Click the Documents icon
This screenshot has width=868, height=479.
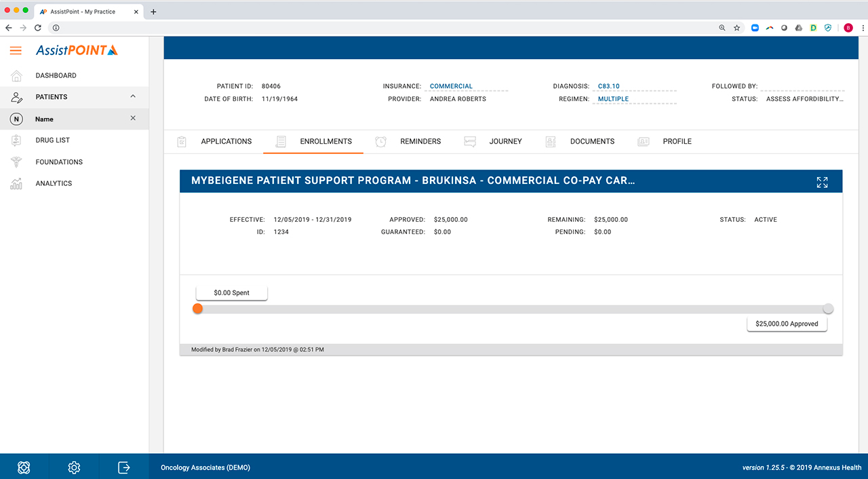click(550, 141)
